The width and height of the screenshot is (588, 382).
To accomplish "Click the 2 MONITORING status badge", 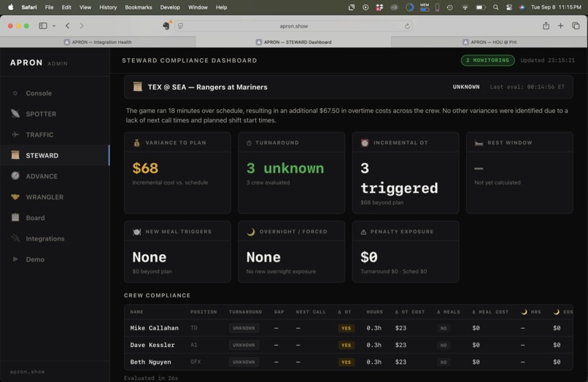I will coord(487,60).
